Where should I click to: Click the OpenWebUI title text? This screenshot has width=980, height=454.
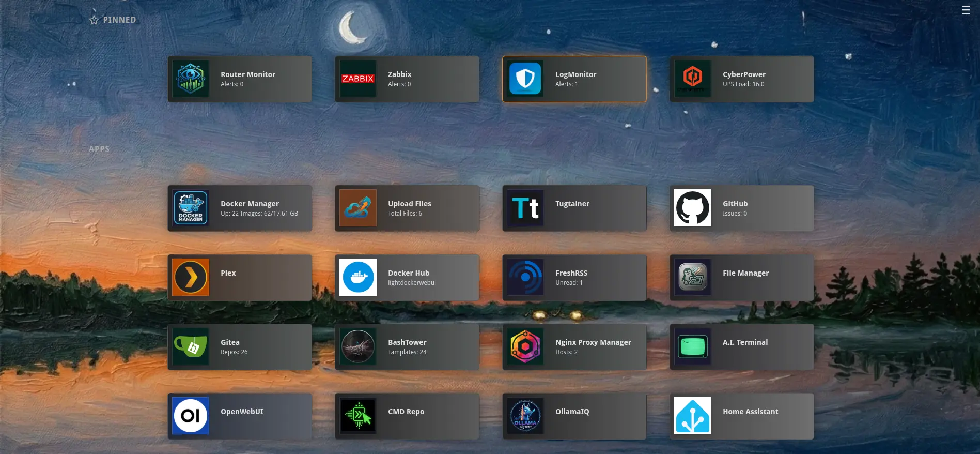click(242, 412)
